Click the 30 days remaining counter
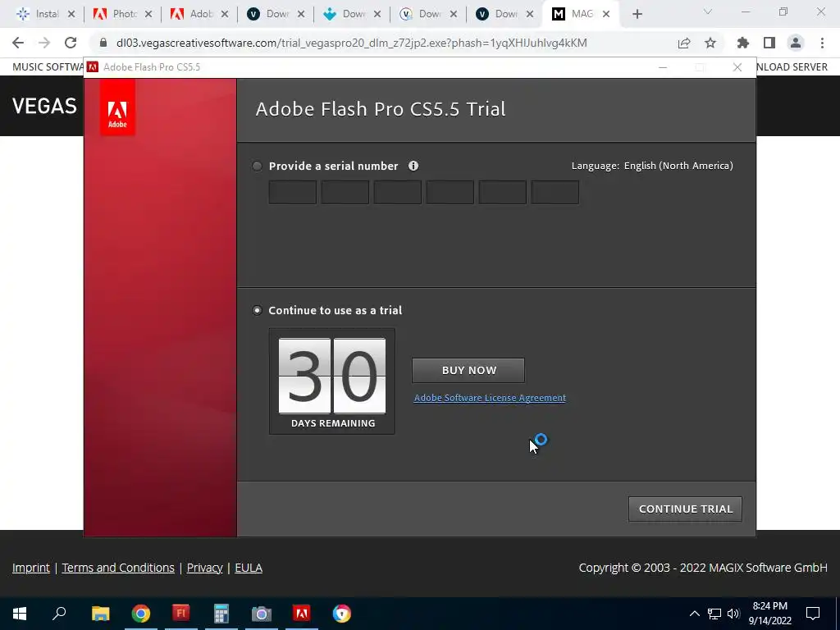Viewport: 840px width, 630px height. click(x=332, y=381)
